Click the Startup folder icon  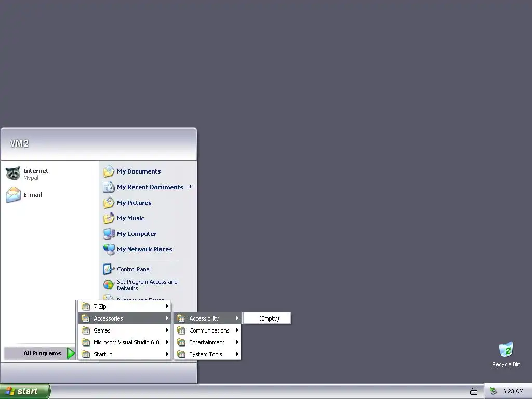tap(86, 354)
